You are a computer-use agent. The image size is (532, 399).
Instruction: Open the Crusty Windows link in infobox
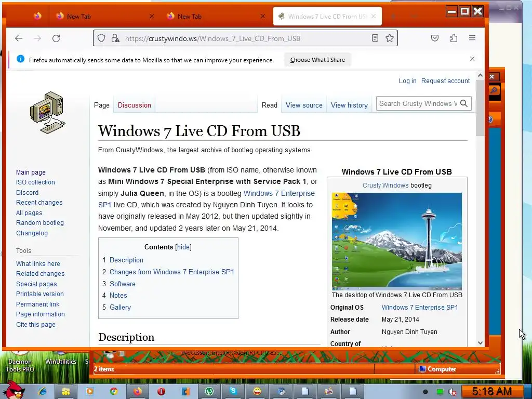385,185
